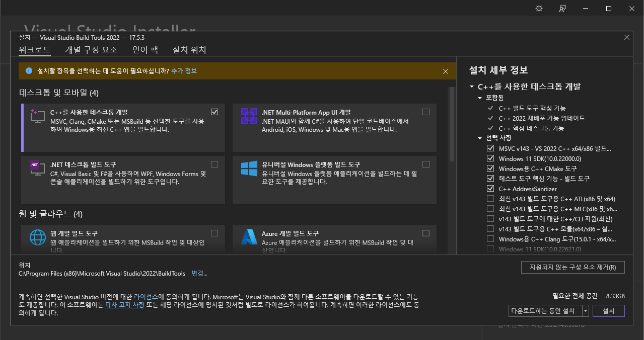This screenshot has width=644, height=340.
Task: Open the theme settings sun icon in title bar
Action: pos(539,9)
